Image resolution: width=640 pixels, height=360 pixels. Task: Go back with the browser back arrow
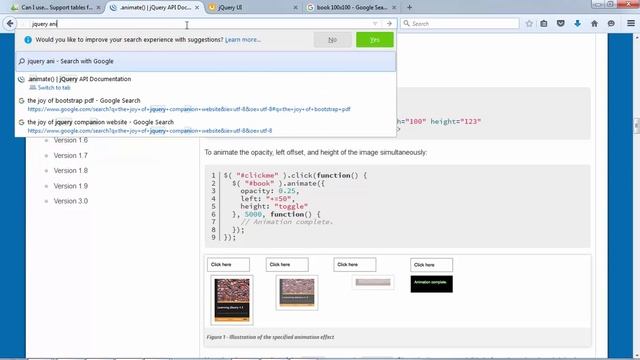point(10,23)
